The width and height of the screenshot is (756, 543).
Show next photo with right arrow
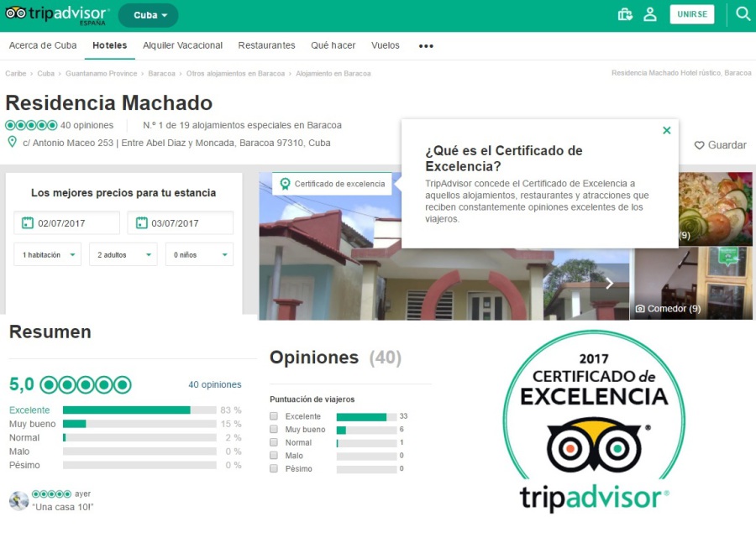pos(610,284)
